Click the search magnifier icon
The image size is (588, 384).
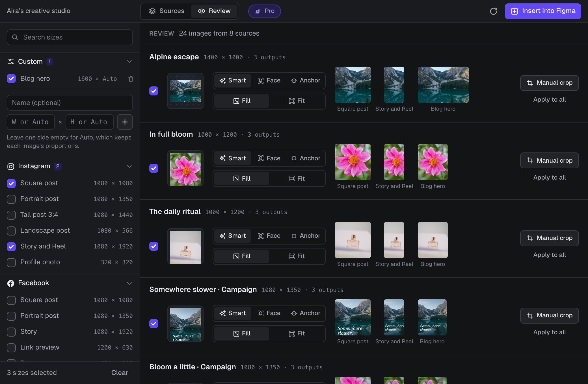coord(15,37)
